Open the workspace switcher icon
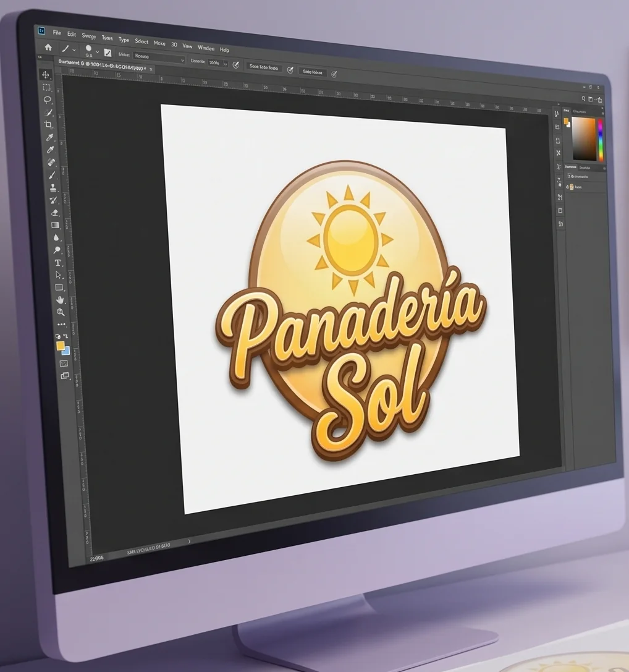The height and width of the screenshot is (672, 629). pos(591,99)
